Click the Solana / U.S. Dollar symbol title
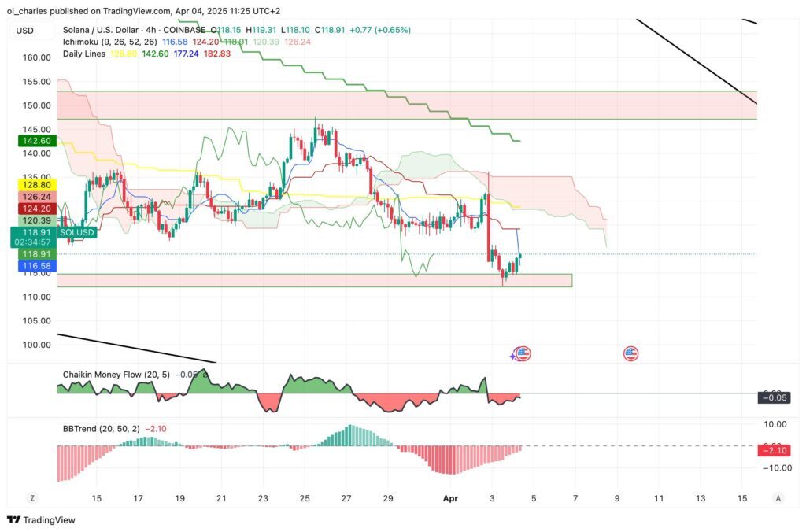 (x=107, y=30)
